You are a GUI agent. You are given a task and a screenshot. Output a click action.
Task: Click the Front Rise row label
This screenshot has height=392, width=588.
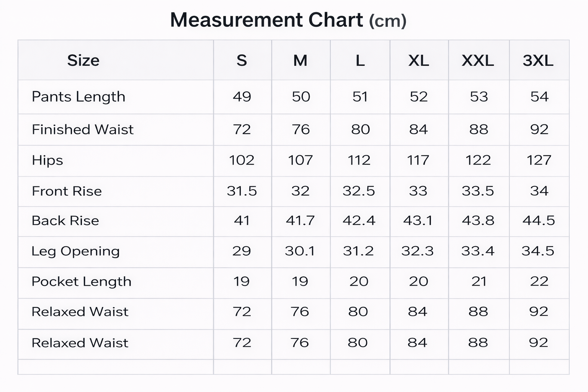(67, 191)
